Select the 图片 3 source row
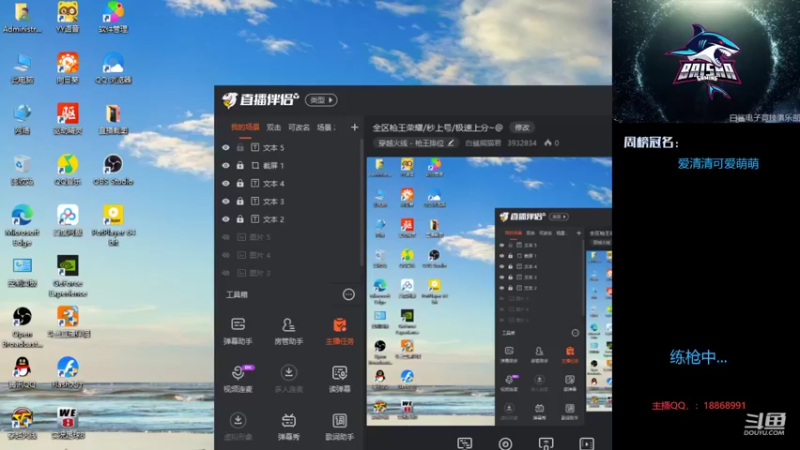 pos(288,272)
